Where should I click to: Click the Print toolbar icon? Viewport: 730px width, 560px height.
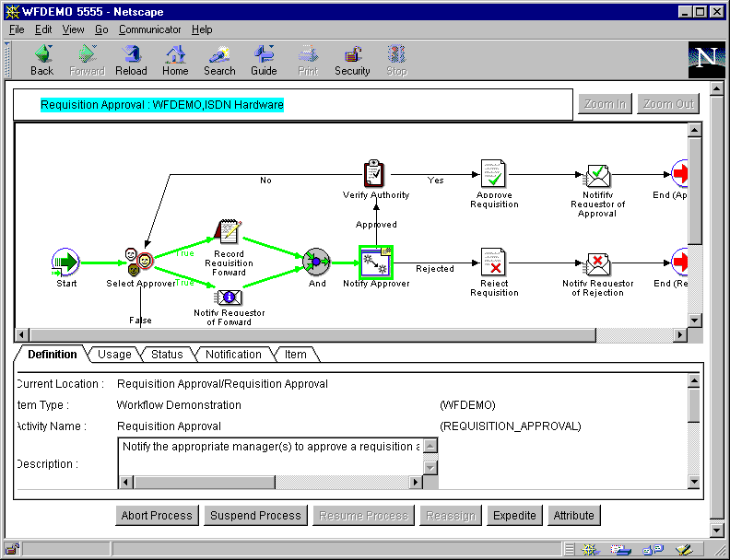click(308, 61)
